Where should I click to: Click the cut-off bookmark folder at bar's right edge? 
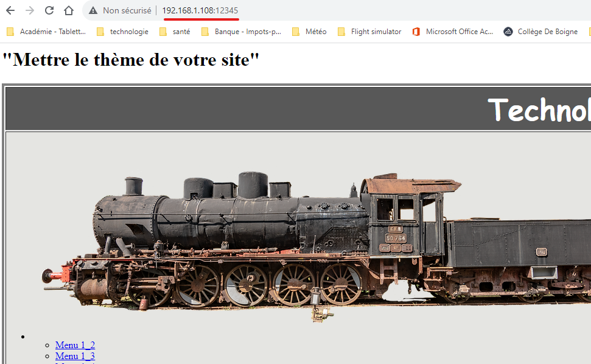pyautogui.click(x=588, y=32)
